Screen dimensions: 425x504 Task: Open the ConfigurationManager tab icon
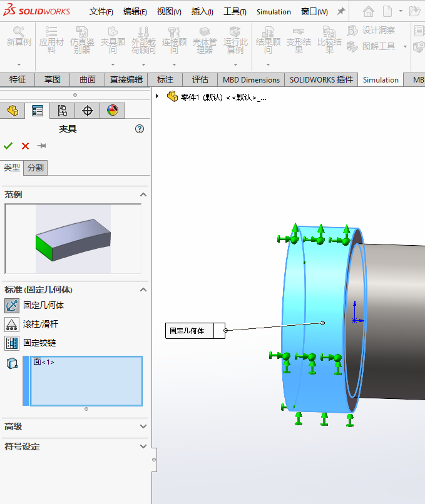pos(62,111)
